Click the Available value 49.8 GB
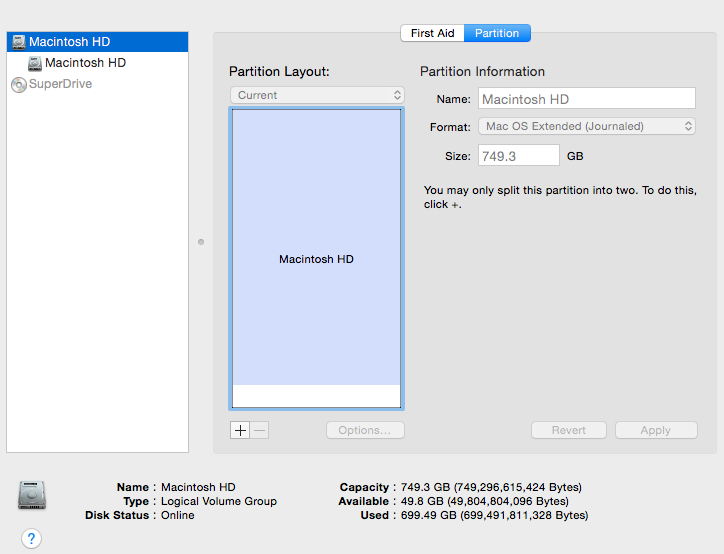Viewport: 724px width, 554px height. pos(485,501)
